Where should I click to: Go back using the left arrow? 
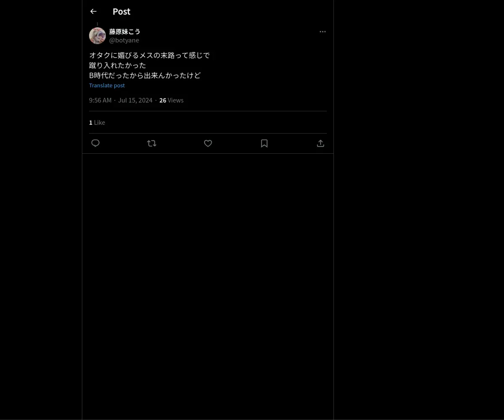(x=93, y=11)
